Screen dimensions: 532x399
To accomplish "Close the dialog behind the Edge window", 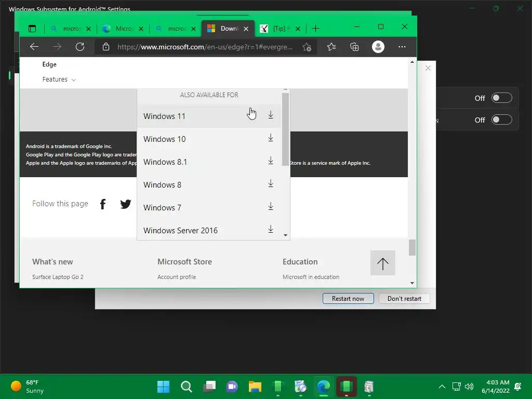I will tap(428, 68).
